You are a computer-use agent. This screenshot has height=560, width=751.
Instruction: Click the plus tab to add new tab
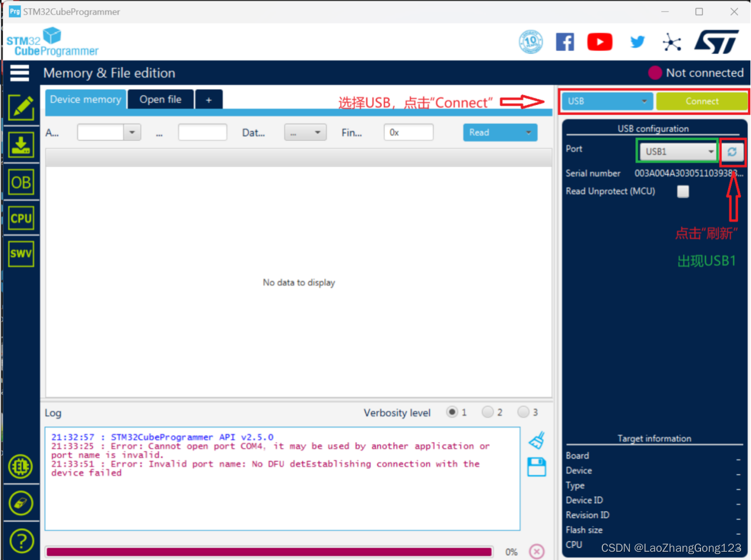209,99
